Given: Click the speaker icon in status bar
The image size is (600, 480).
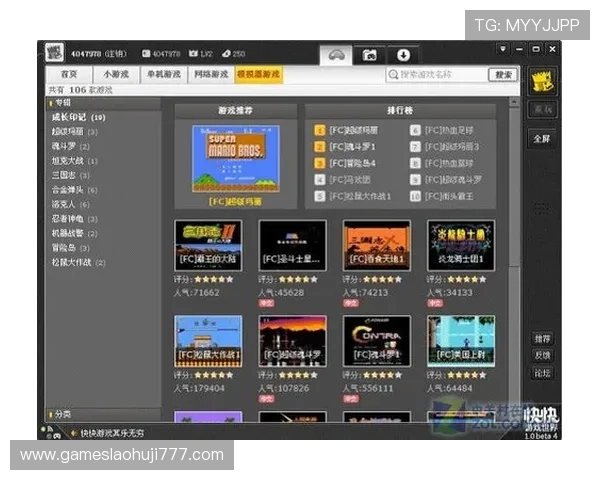Looking at the screenshot, I should (x=73, y=433).
